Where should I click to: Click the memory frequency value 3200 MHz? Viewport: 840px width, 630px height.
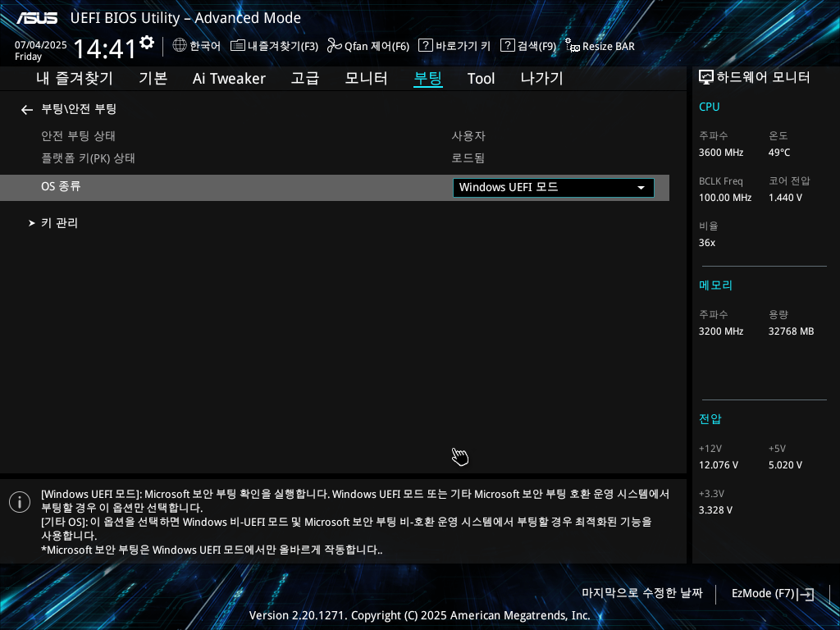tap(720, 331)
